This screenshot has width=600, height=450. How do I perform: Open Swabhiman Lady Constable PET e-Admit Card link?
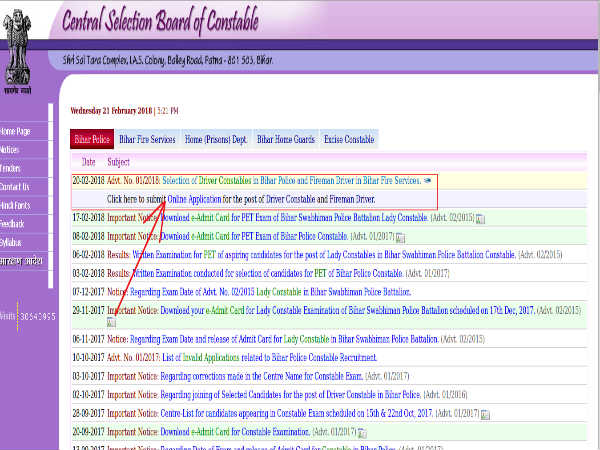294,218
